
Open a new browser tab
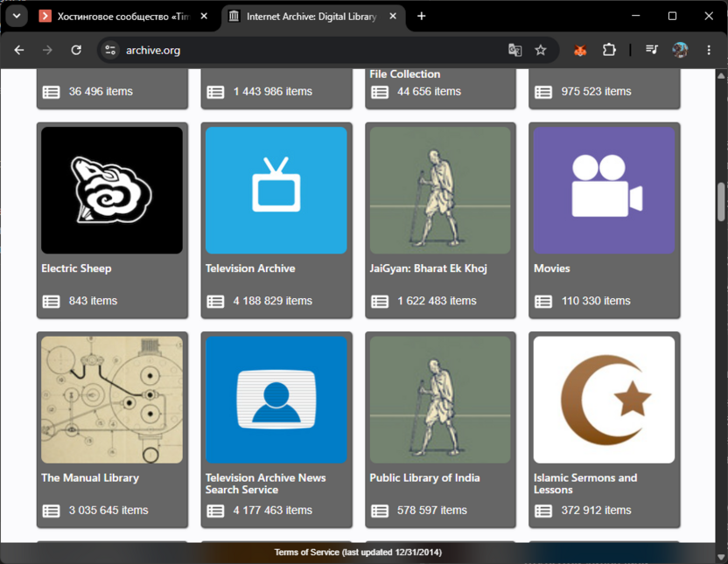(421, 17)
